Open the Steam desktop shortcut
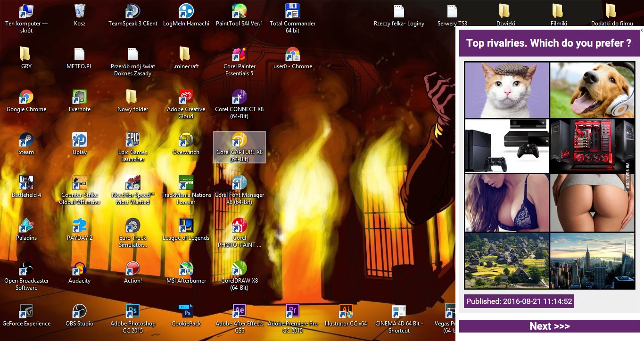644x341 pixels. click(x=26, y=140)
